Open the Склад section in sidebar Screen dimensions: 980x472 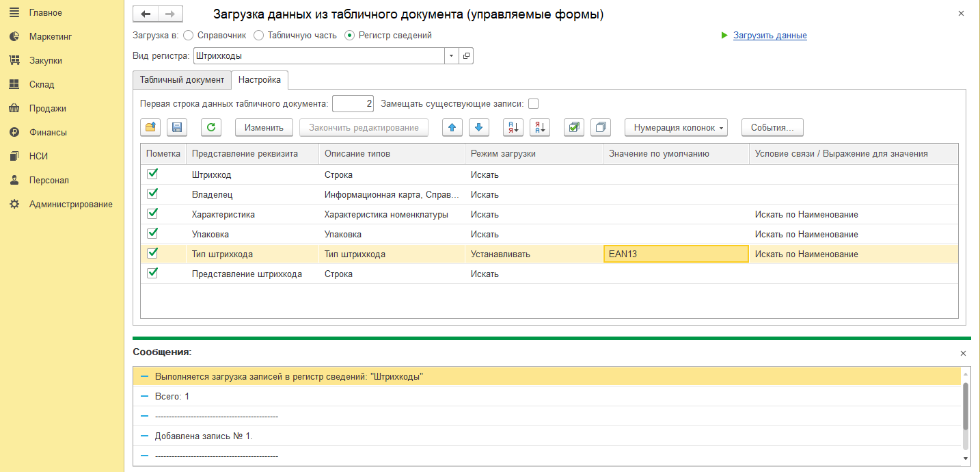tap(42, 85)
